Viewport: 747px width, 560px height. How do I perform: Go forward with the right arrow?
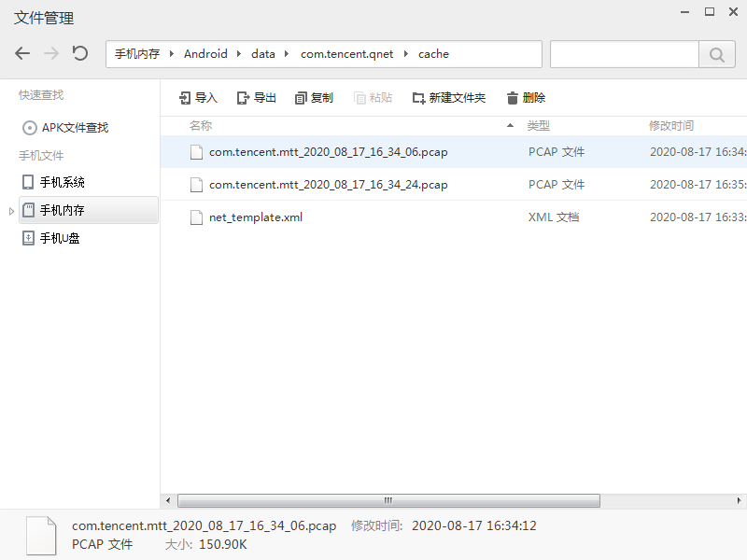pyautogui.click(x=51, y=53)
